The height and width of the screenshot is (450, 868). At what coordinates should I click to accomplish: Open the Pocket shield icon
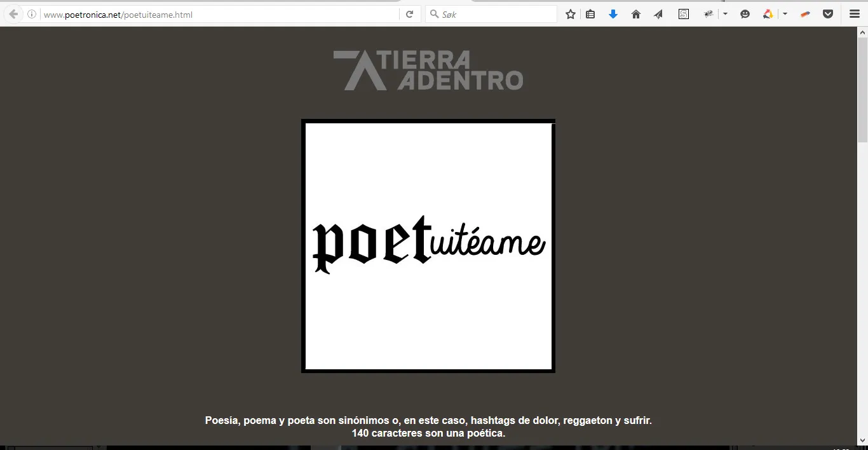[x=828, y=14]
